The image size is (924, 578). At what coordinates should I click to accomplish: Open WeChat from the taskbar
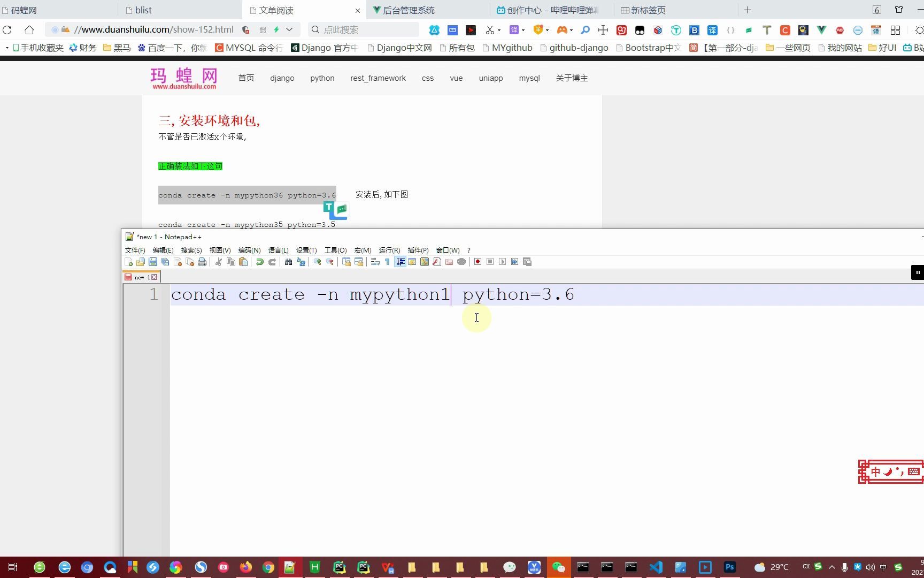[x=558, y=567]
